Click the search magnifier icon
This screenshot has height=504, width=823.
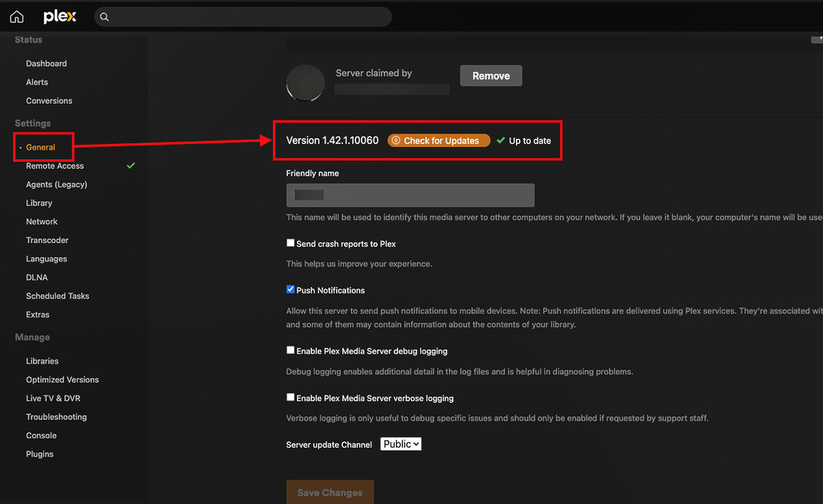(x=104, y=17)
